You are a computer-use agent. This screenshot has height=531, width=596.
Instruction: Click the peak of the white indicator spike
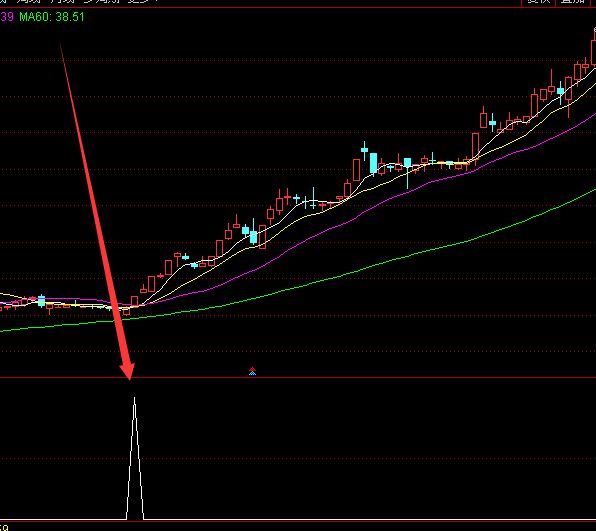[x=135, y=398]
